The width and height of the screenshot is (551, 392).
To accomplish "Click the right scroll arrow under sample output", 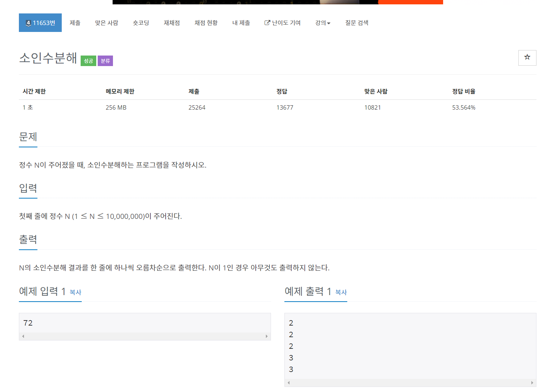I will (532, 383).
